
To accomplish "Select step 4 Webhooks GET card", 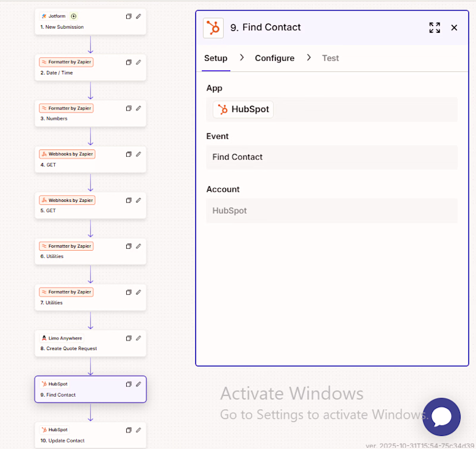I will [x=90, y=160].
